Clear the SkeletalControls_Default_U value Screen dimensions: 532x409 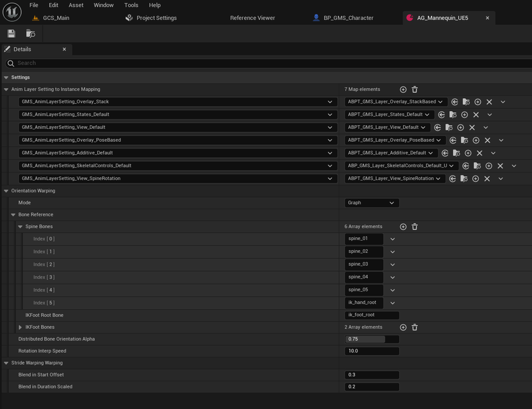[500, 166]
